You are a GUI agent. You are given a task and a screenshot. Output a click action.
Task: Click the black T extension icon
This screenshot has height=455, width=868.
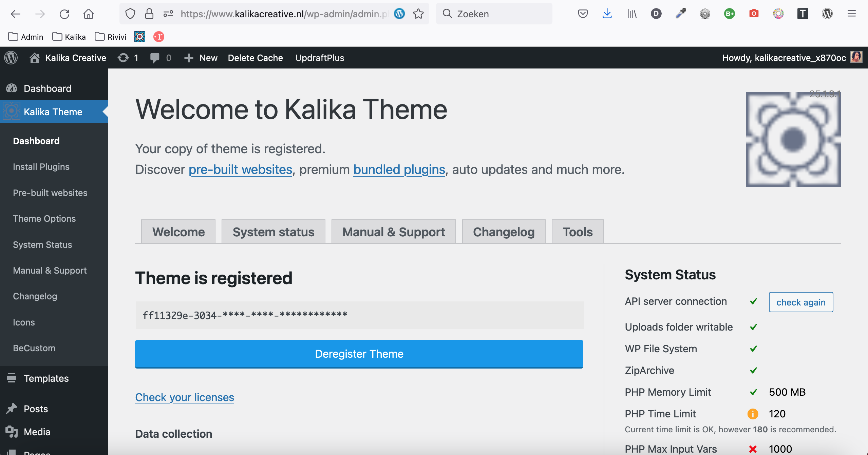803,14
